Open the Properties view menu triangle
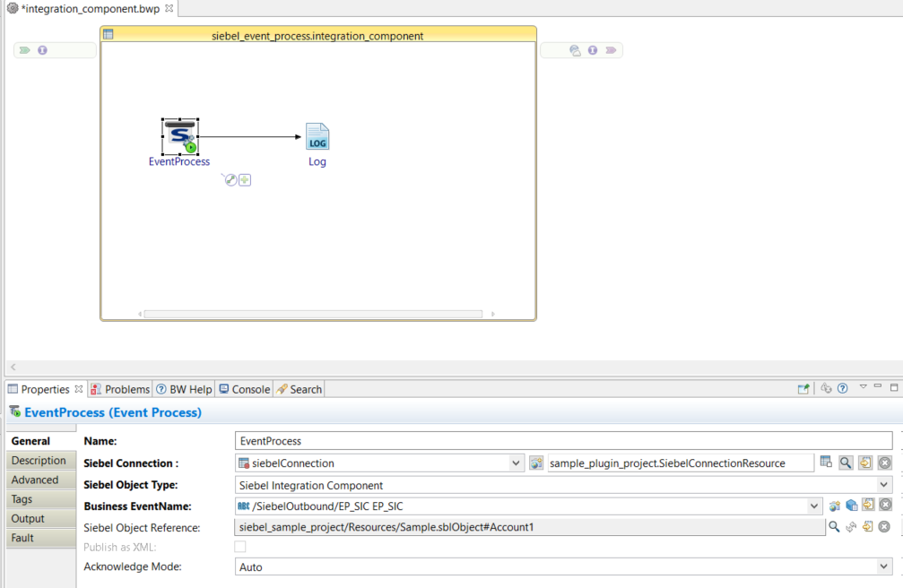Viewport: 903px width, 588px height. point(863,387)
